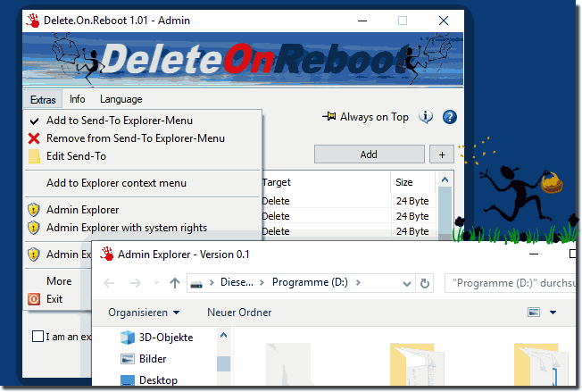Open help via blue question mark icon
Image resolution: width=582 pixels, height=392 pixels.
450,117
